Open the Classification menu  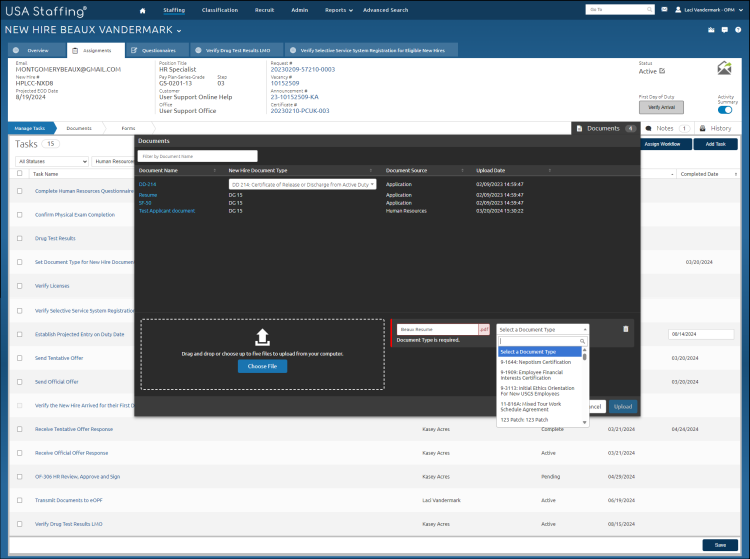click(220, 10)
